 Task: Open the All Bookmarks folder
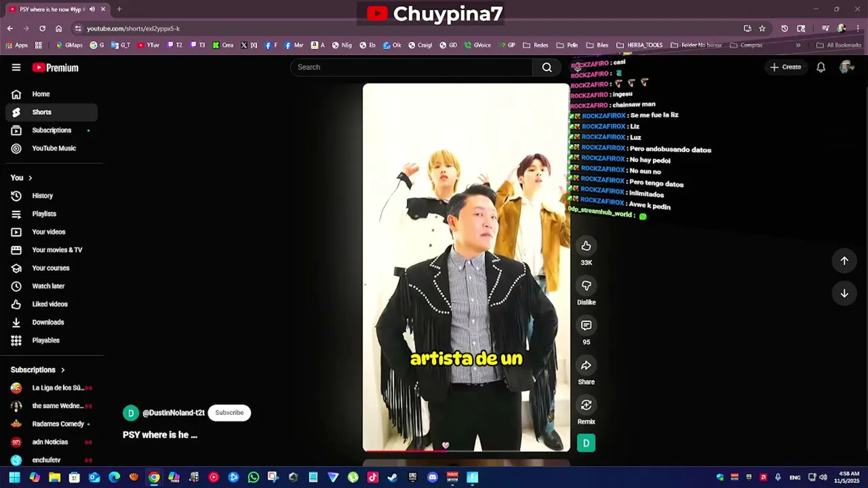click(839, 45)
